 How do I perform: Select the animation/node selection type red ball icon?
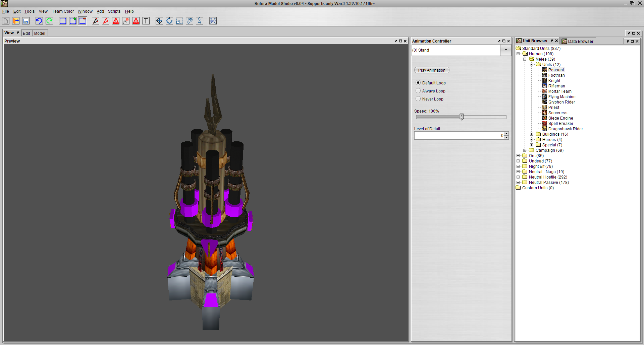(x=126, y=21)
